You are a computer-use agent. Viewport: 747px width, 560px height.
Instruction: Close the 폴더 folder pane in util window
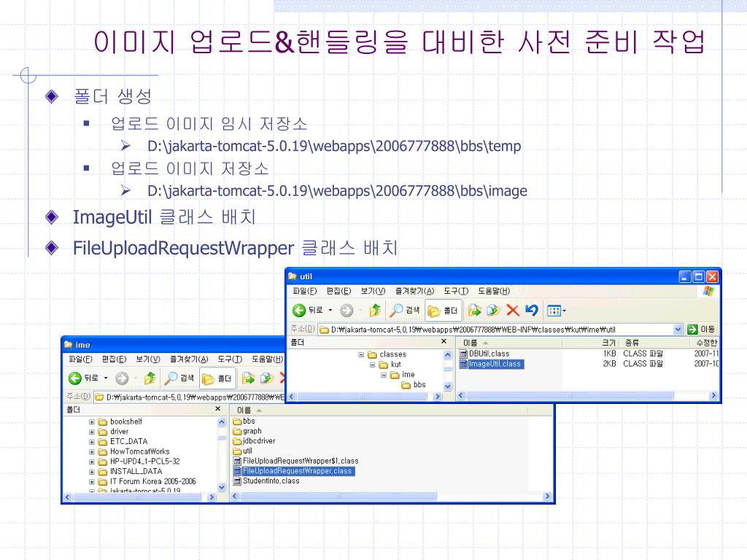tap(444, 341)
